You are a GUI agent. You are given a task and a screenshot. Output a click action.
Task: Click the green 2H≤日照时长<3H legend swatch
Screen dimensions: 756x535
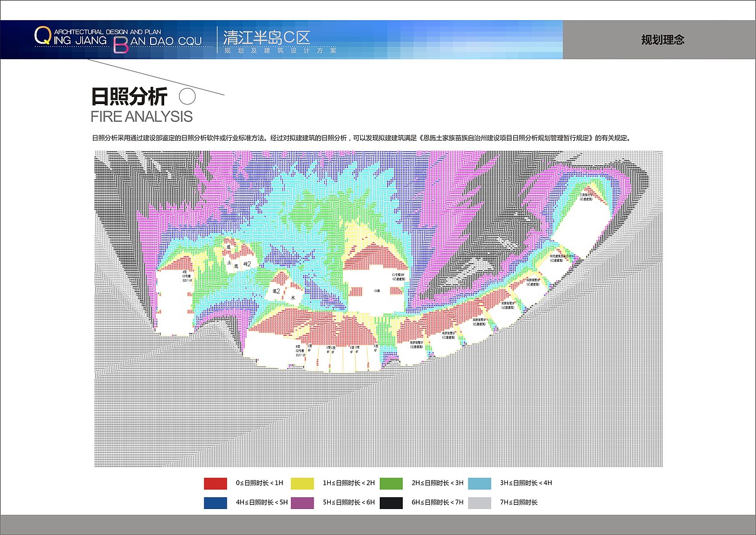click(x=391, y=483)
